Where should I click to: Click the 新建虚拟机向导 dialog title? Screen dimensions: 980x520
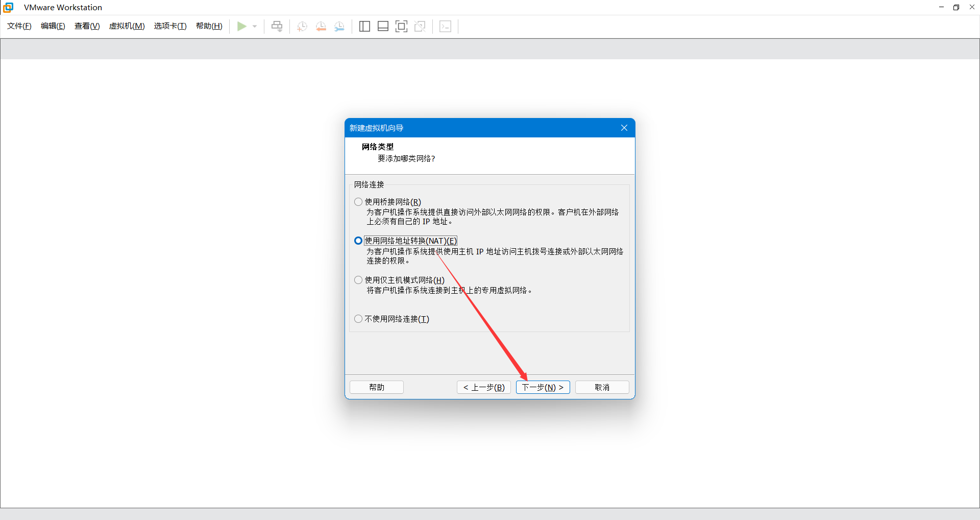pos(376,128)
